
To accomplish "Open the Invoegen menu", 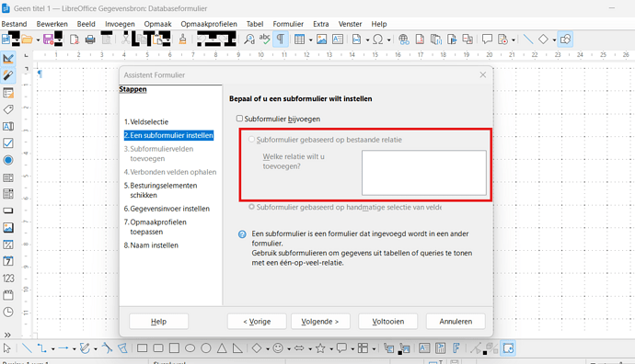I will (120, 24).
